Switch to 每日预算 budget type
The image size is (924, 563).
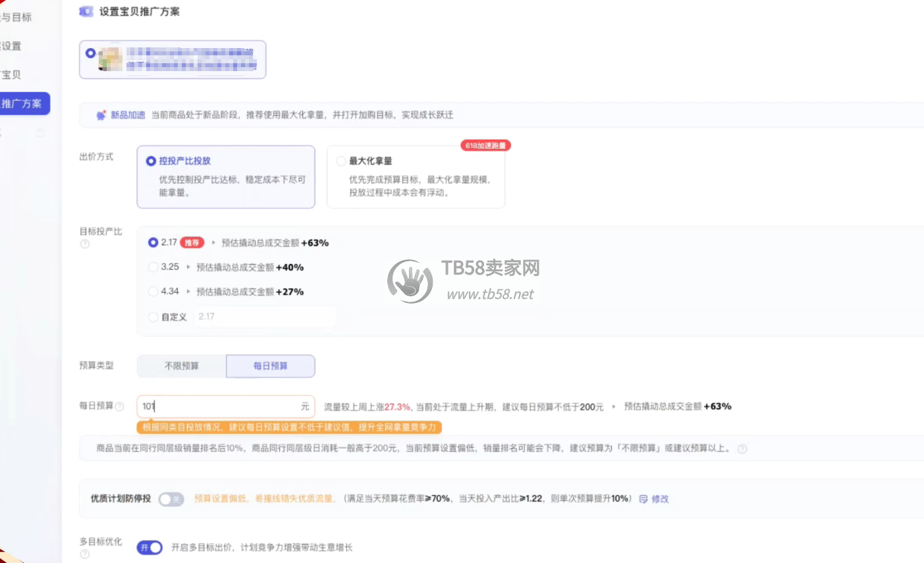pos(271,365)
